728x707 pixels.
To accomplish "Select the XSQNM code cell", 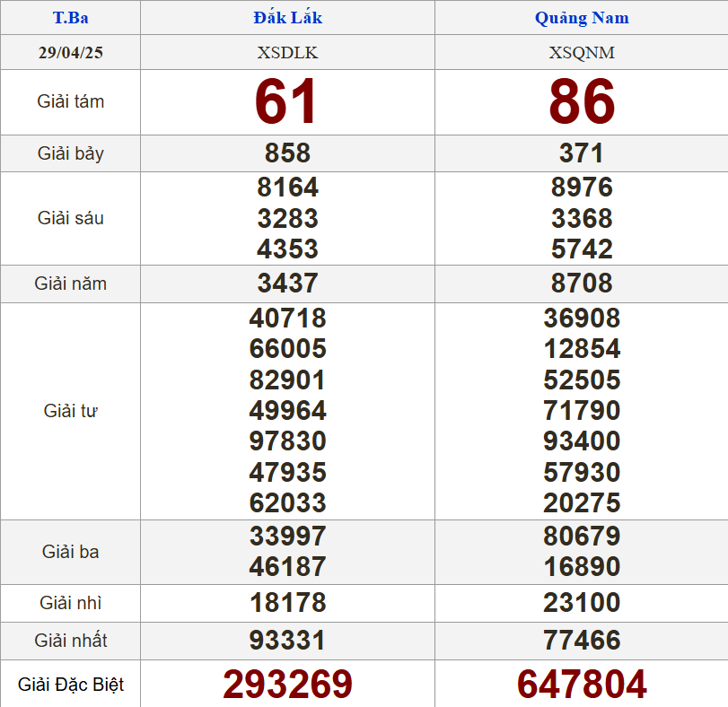I will (582, 52).
